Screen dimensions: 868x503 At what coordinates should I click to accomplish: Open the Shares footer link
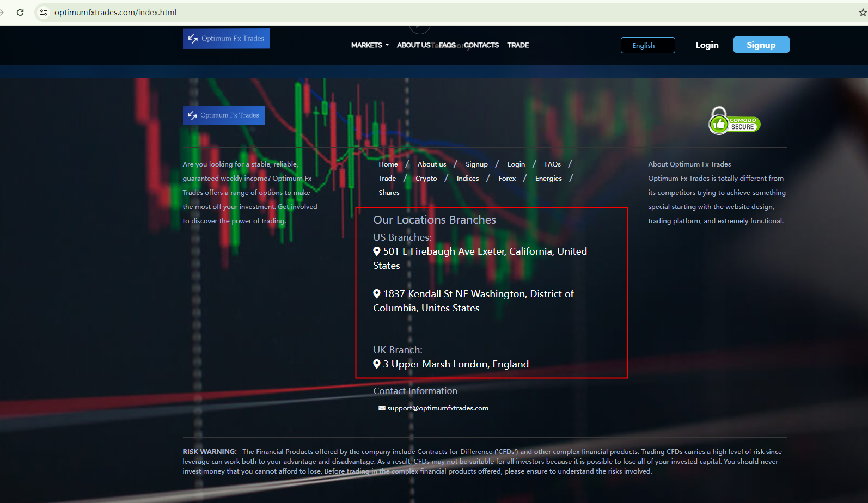pos(389,193)
